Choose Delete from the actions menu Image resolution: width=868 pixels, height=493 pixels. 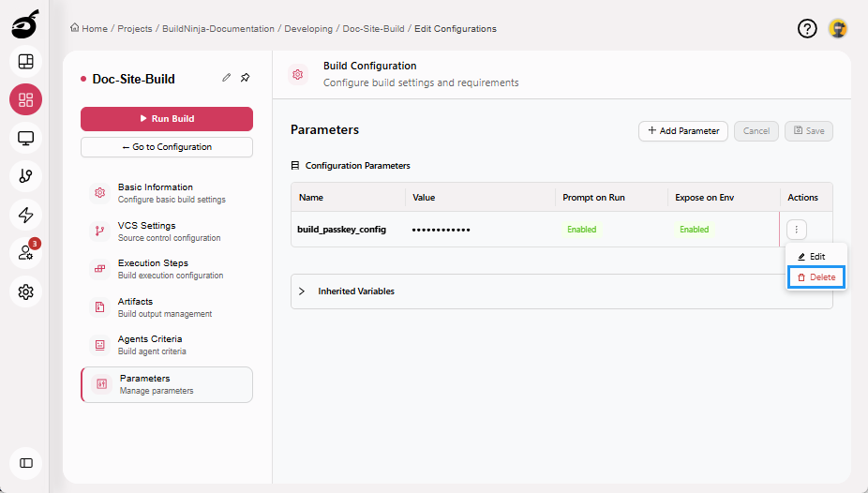816,277
